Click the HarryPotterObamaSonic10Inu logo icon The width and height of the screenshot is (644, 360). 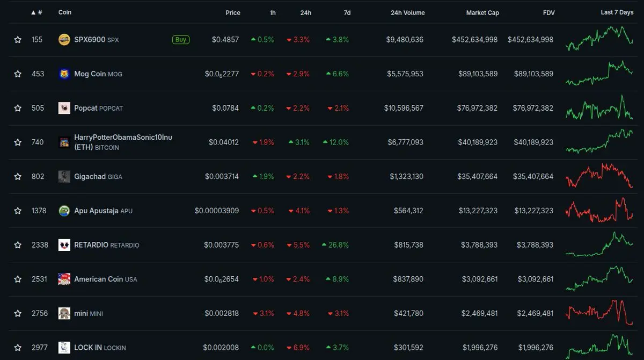click(64, 142)
